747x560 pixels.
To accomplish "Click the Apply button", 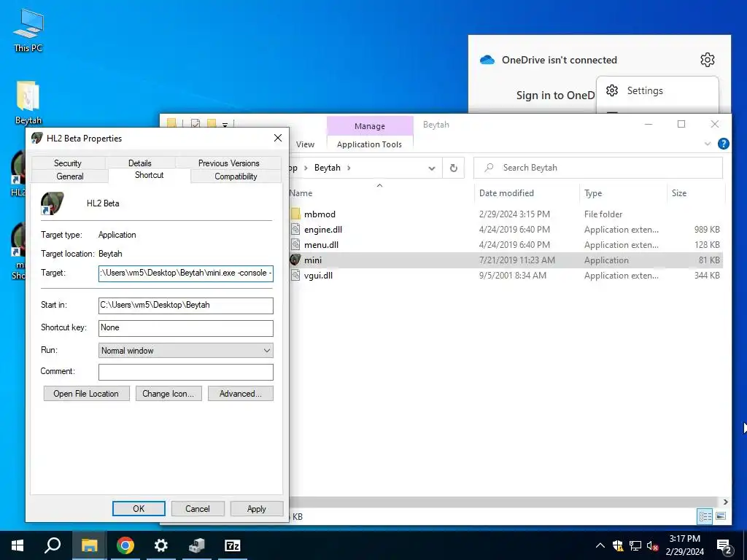I will [256, 508].
